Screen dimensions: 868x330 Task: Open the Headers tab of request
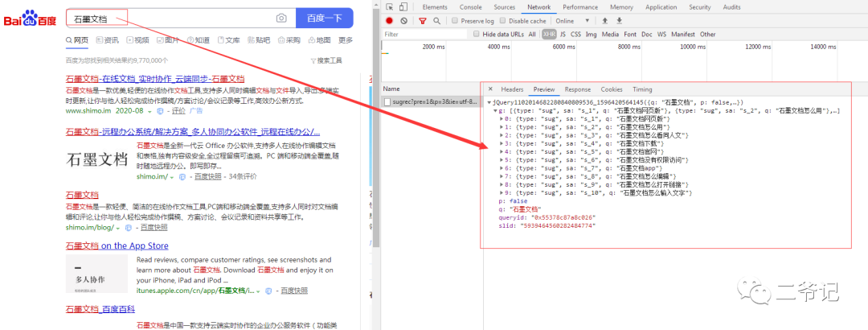(512, 89)
